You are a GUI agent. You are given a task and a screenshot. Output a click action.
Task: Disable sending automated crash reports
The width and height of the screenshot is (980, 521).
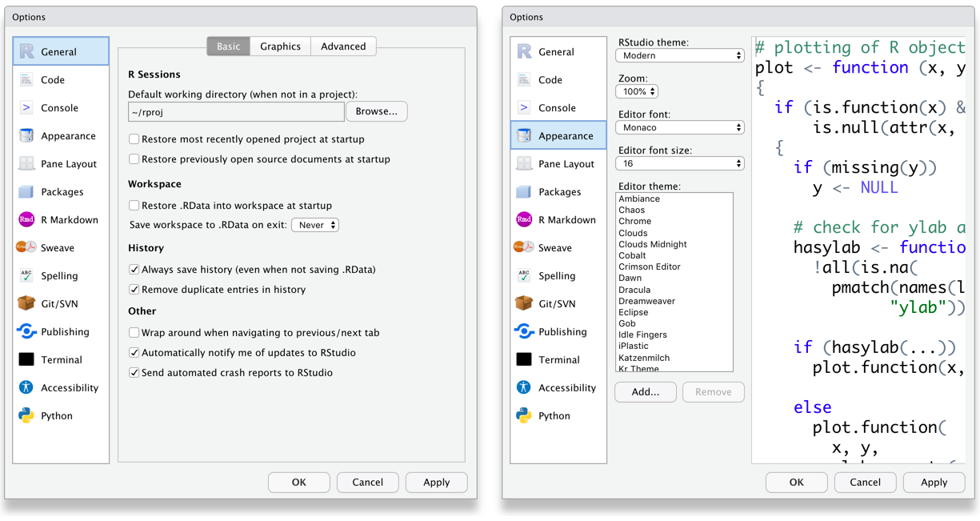[134, 373]
